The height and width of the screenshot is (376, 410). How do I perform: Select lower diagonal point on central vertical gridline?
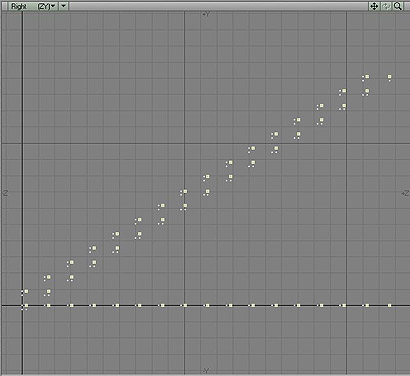point(185,206)
